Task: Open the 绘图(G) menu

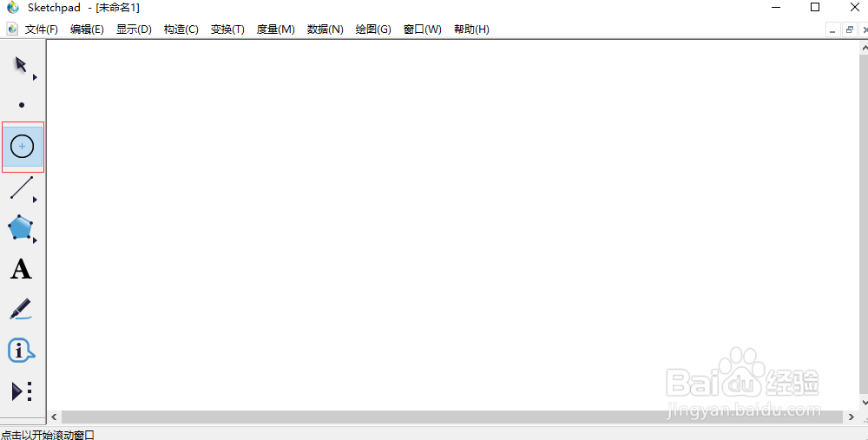Action: (373, 30)
